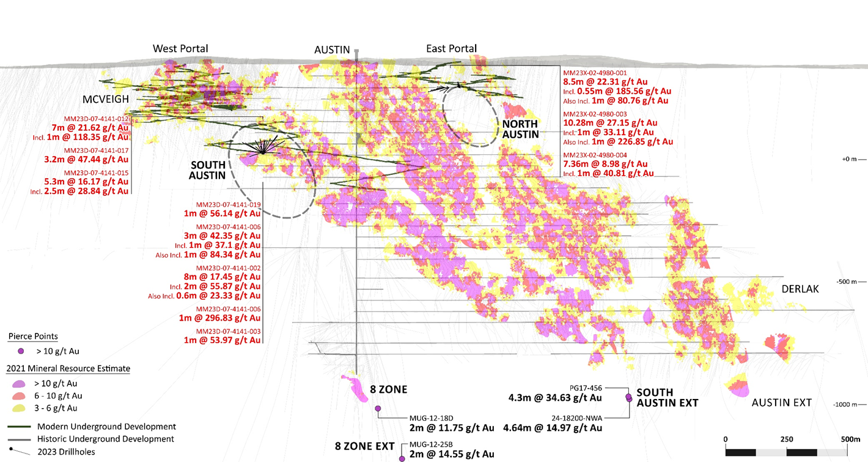Click the green Modern Underground Development line symbol
The image size is (868, 462).
click(18, 426)
